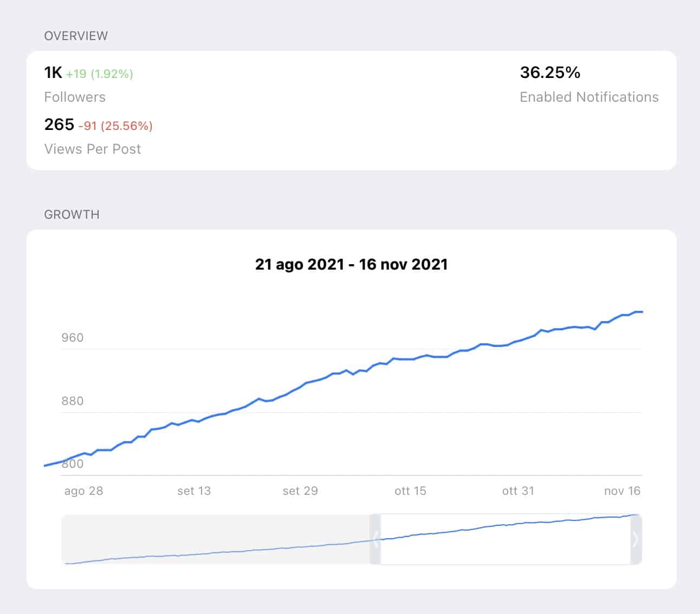Click the 1K followers count
700x614 pixels.
point(53,73)
